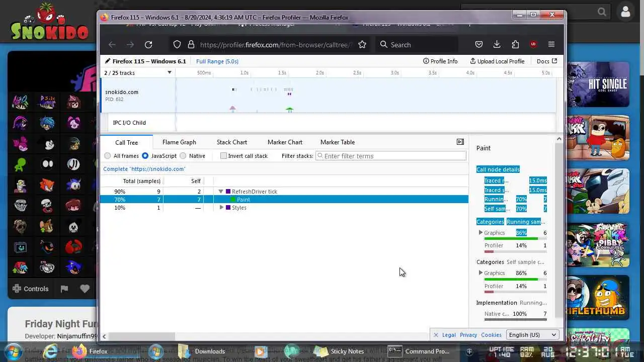Image resolution: width=644 pixels, height=362 pixels.
Task: Click Controls on the Snokido page
Action: (x=31, y=289)
